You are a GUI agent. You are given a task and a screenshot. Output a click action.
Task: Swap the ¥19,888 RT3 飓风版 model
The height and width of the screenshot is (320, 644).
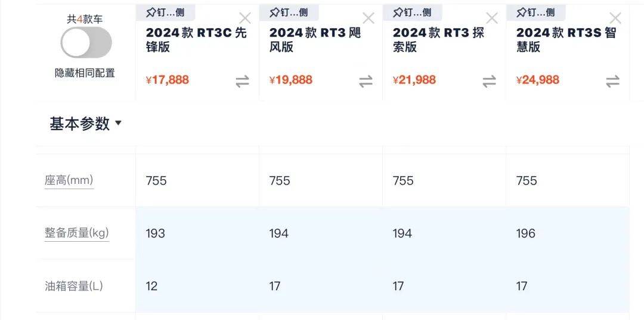point(366,82)
